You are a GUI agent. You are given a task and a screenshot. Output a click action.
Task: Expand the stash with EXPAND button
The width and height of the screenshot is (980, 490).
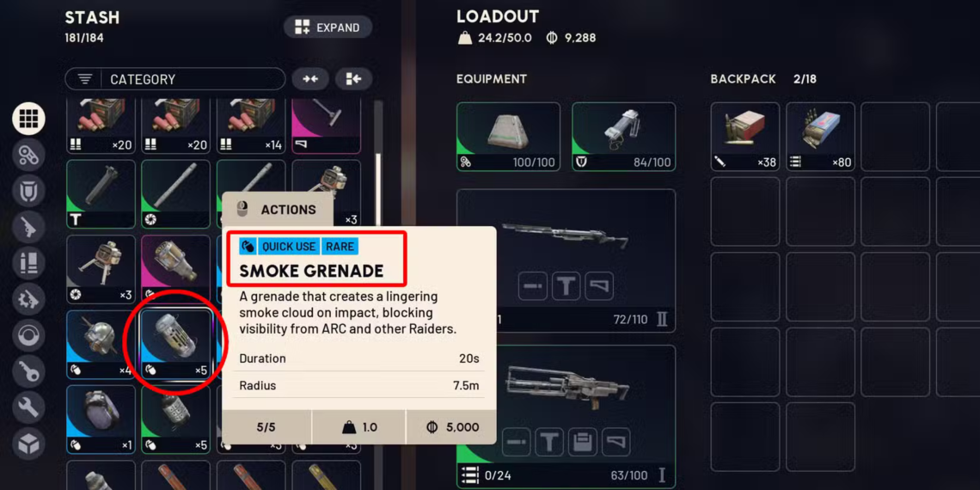(x=328, y=28)
